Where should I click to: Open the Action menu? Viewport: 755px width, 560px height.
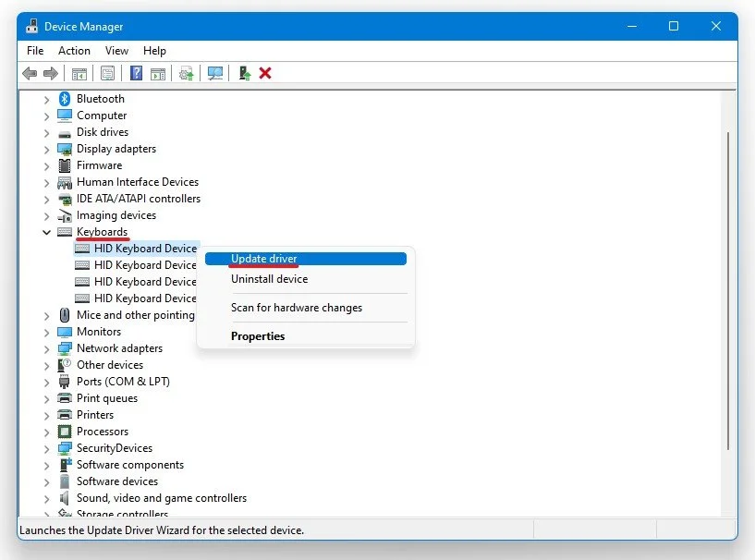74,51
